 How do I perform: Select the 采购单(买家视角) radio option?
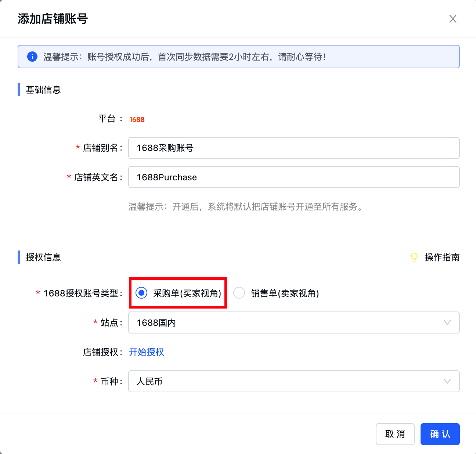pyautogui.click(x=141, y=293)
